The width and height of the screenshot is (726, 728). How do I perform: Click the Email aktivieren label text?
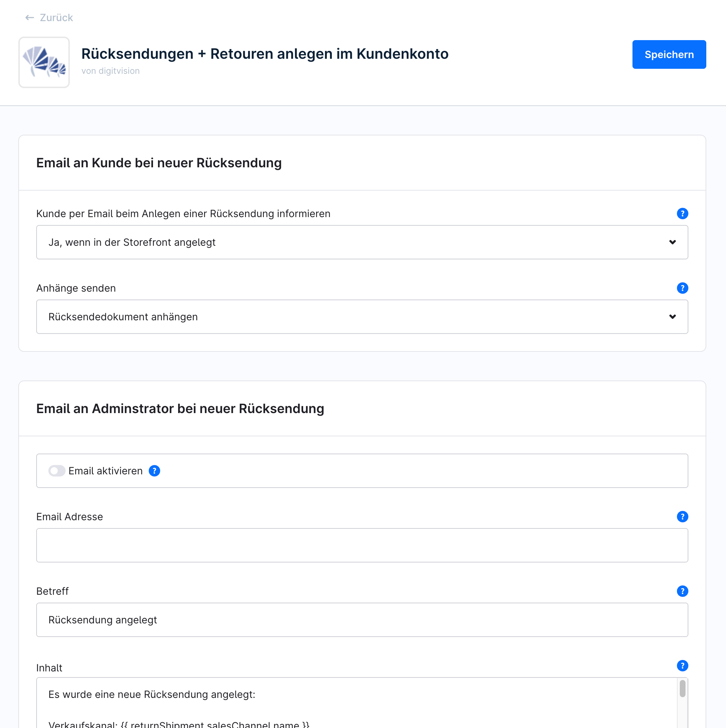106,471
